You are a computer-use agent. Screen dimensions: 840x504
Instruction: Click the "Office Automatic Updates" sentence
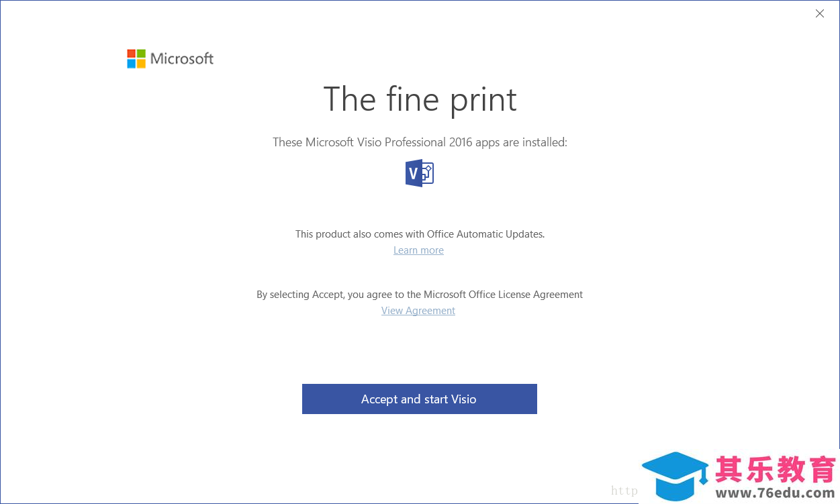tap(420, 234)
